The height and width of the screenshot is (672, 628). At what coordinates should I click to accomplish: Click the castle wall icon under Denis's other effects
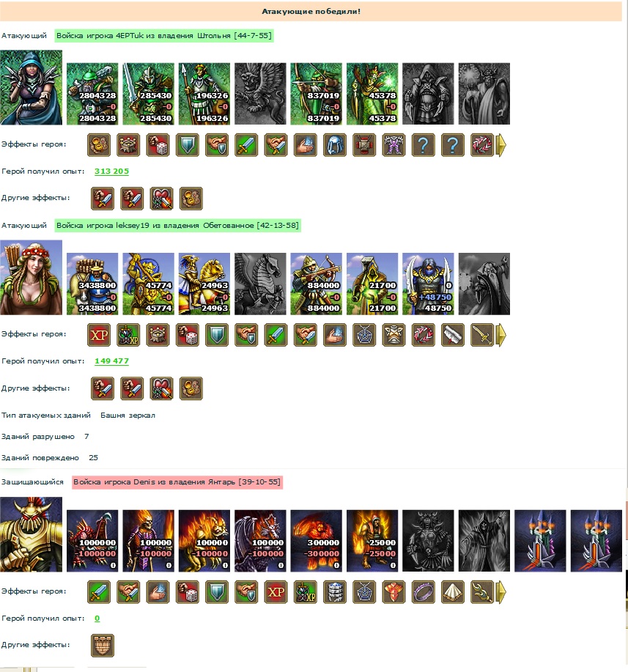(103, 646)
